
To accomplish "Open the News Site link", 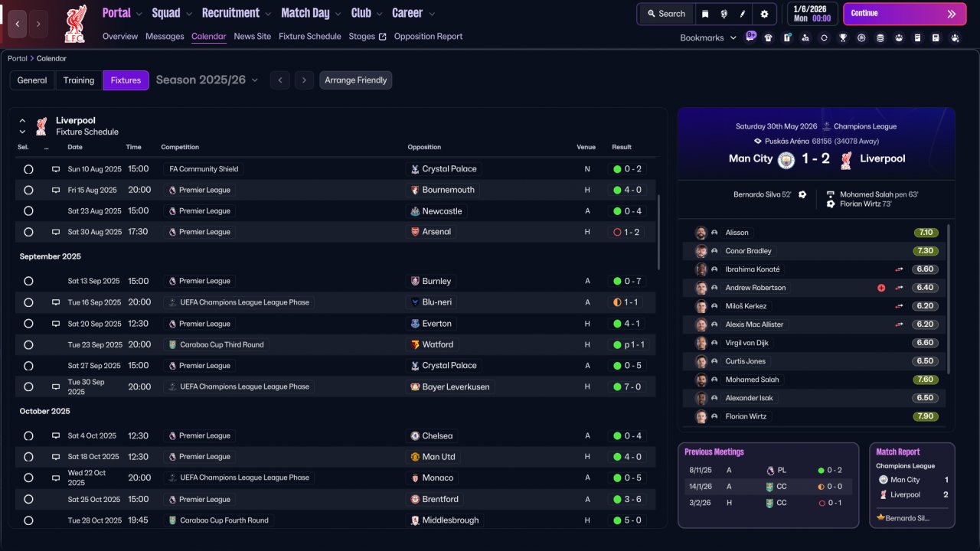I will tap(253, 37).
